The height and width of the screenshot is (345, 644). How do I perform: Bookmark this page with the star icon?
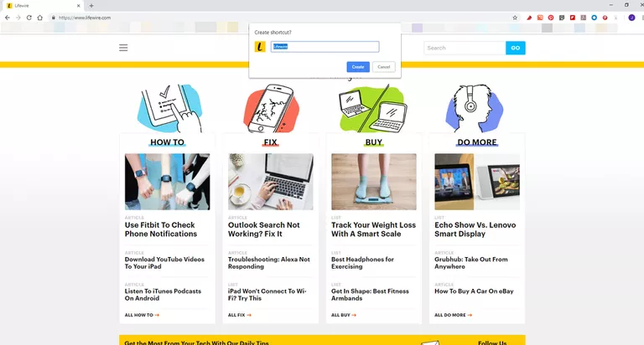pos(515,18)
